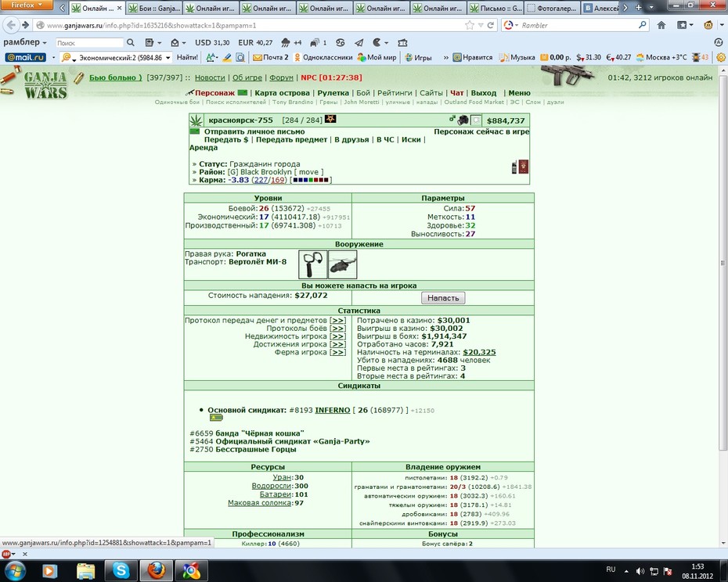
Task: Open the Новости link
Action: click(210, 77)
